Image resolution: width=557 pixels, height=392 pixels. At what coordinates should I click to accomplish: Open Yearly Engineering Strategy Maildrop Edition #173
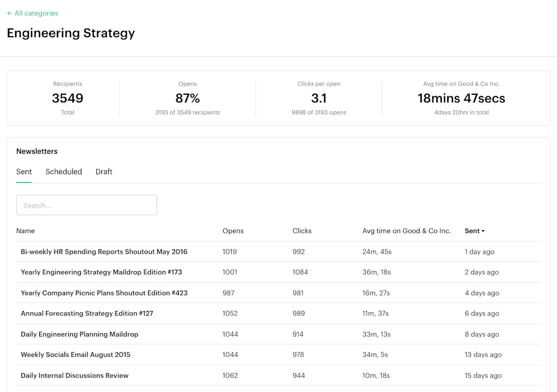[x=101, y=272]
